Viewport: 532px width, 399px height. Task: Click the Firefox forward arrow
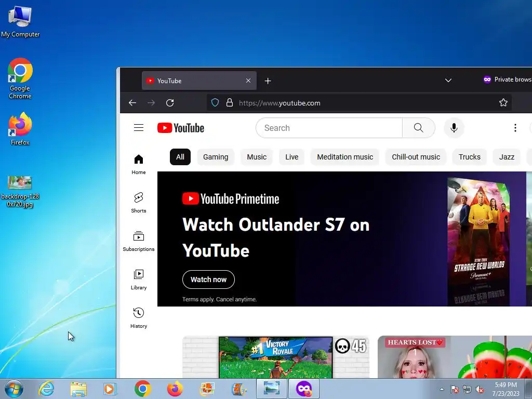[151, 103]
